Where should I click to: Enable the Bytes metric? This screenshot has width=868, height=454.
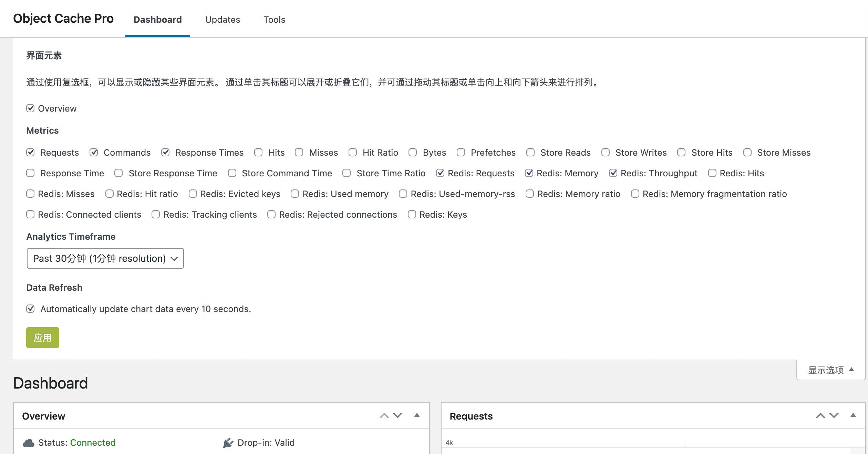(413, 153)
